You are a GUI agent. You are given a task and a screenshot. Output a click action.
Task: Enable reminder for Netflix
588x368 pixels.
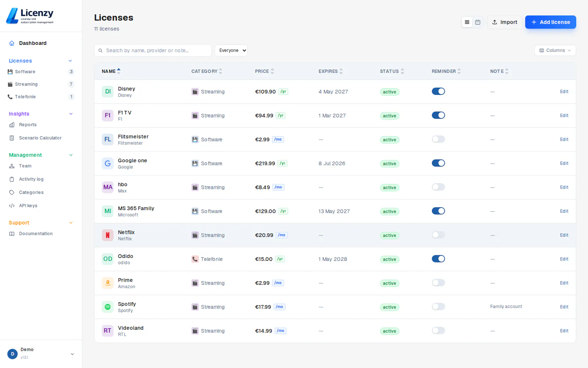coord(438,235)
